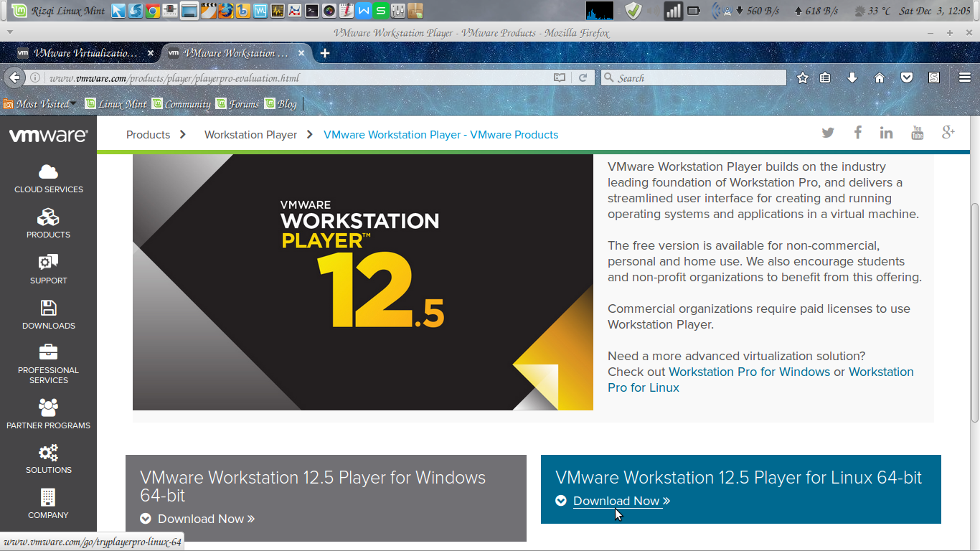Open Products in the VMware sidebar

click(x=48, y=224)
